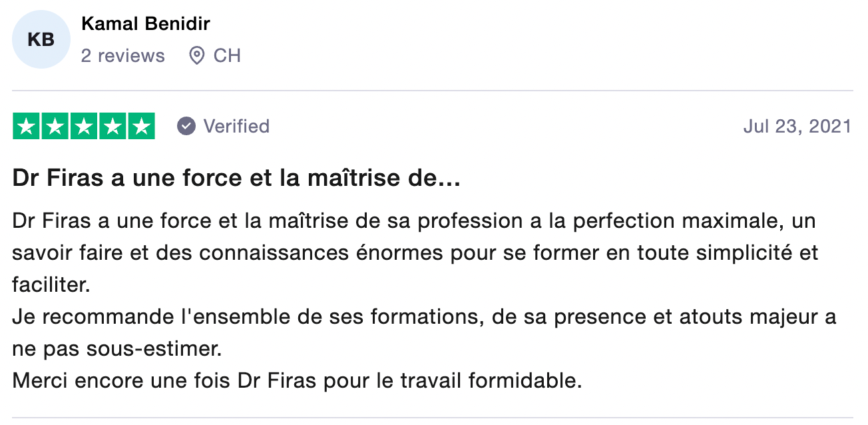This screenshot has width=868, height=425.
Task: Open Kamal Benidir's reviewer profile name
Action: [x=145, y=24]
